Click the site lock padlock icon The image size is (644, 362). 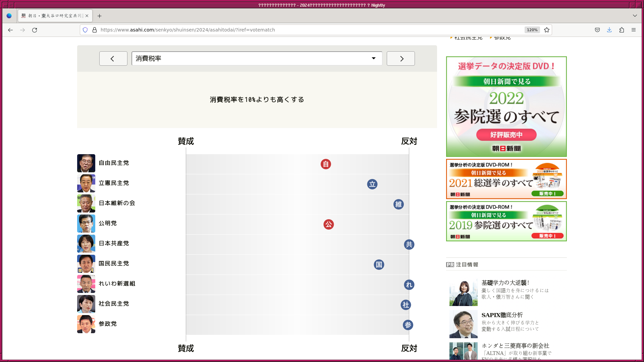(x=95, y=30)
